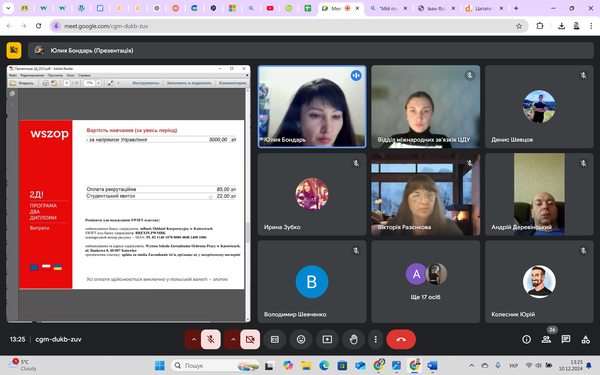600x375 pixels.
Task: Click the meet.google.com address bar
Action: pyautogui.click(x=289, y=26)
